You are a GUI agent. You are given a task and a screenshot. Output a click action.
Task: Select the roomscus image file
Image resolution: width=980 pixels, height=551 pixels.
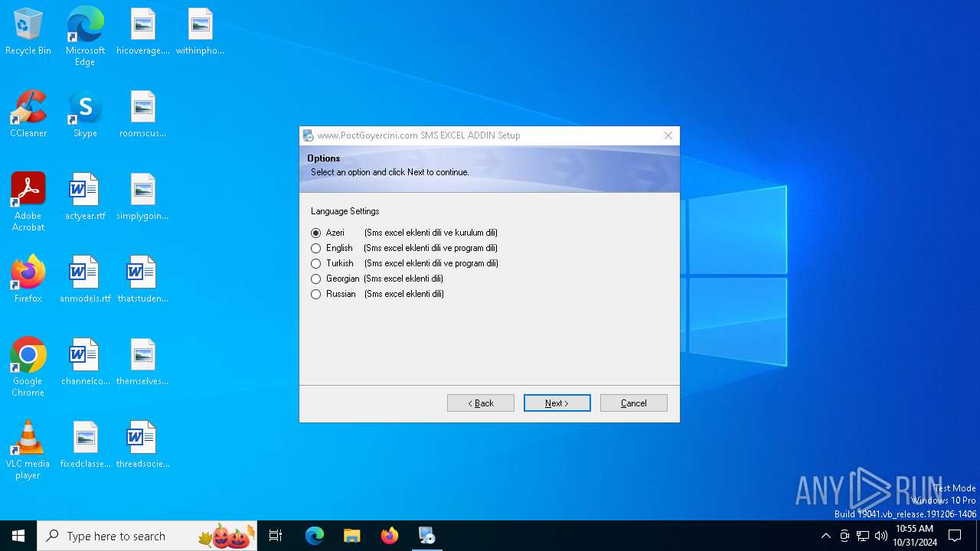143,115
